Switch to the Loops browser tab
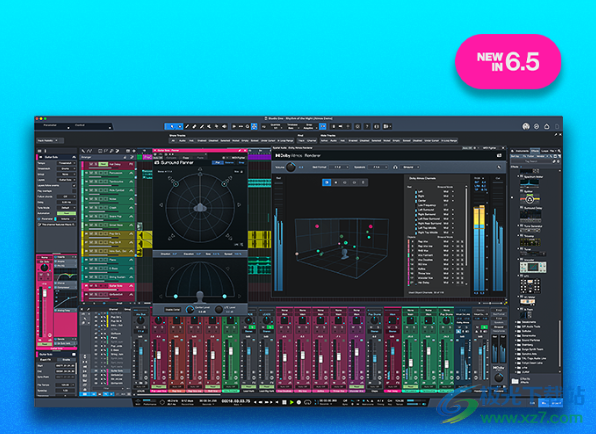This screenshot has height=434, width=596. point(545,151)
